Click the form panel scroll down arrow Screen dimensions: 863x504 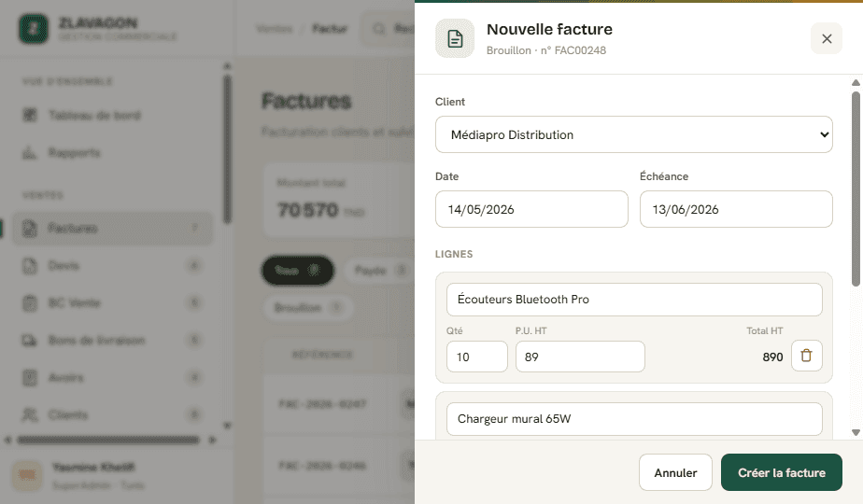click(x=856, y=432)
